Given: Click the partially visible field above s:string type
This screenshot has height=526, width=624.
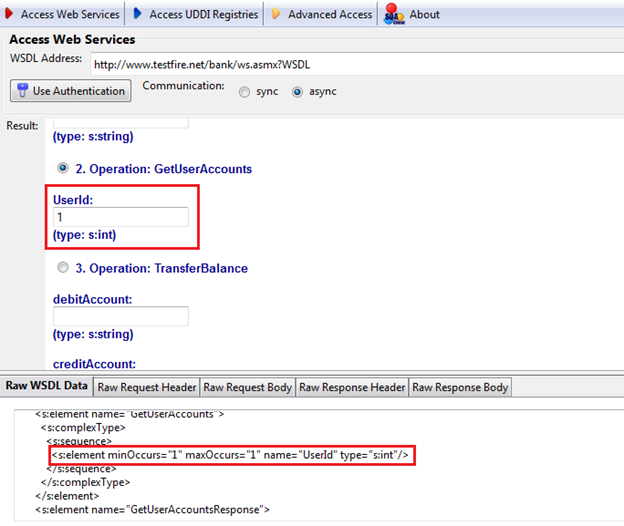Looking at the screenshot, I should pyautogui.click(x=120, y=122).
